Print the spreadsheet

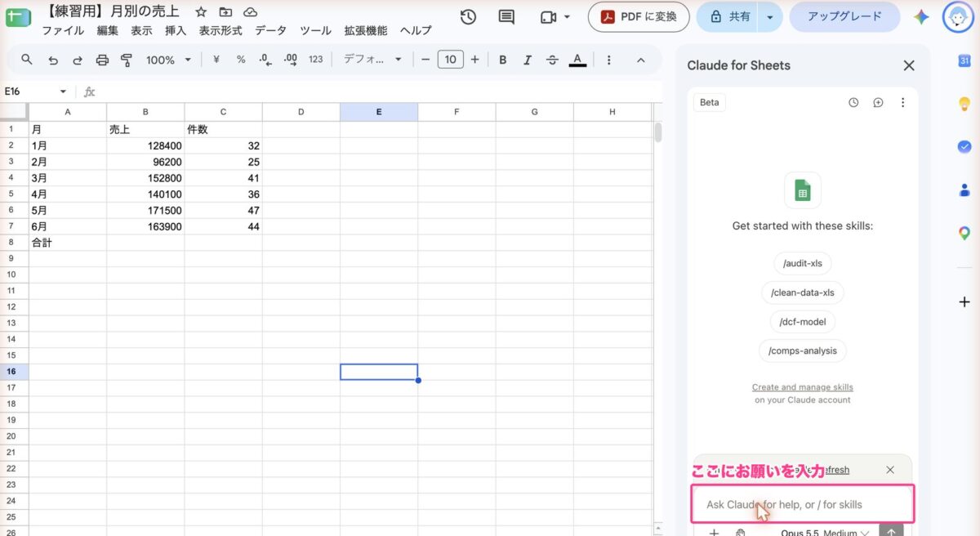(x=102, y=60)
